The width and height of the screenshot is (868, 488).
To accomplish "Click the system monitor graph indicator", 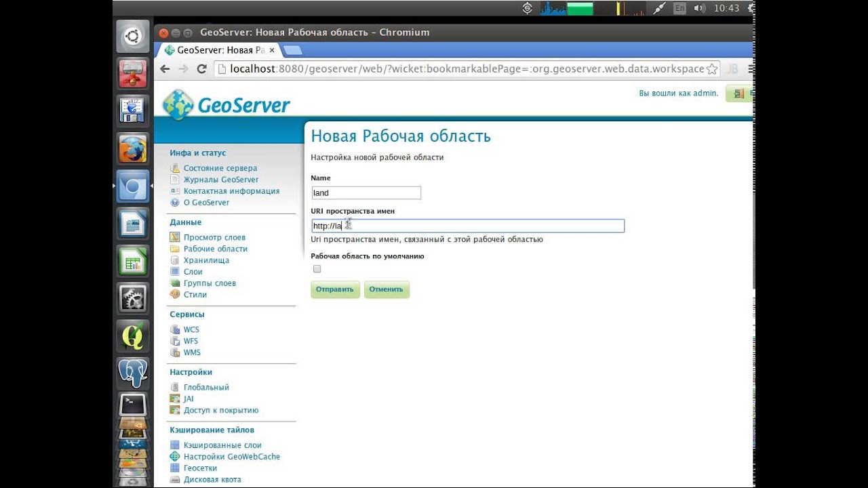I will tap(593, 8).
